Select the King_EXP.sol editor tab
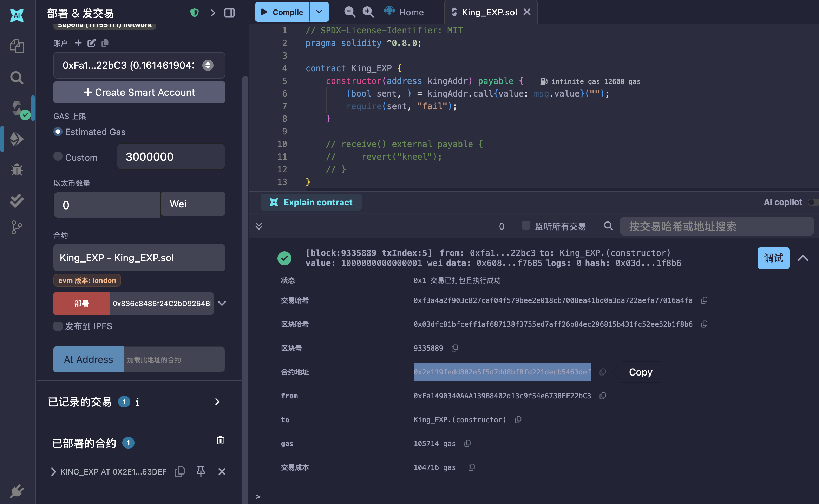The width and height of the screenshot is (819, 504). pyautogui.click(x=489, y=12)
